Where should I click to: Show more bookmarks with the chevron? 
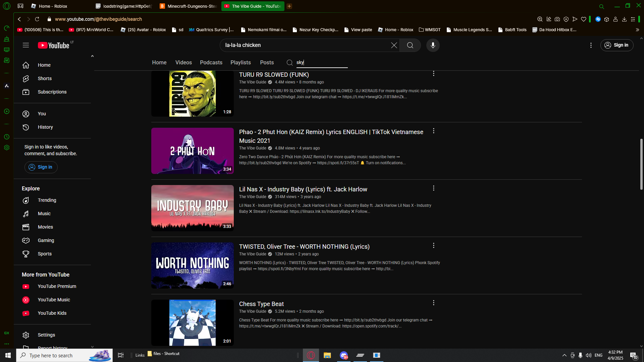pyautogui.click(x=637, y=30)
